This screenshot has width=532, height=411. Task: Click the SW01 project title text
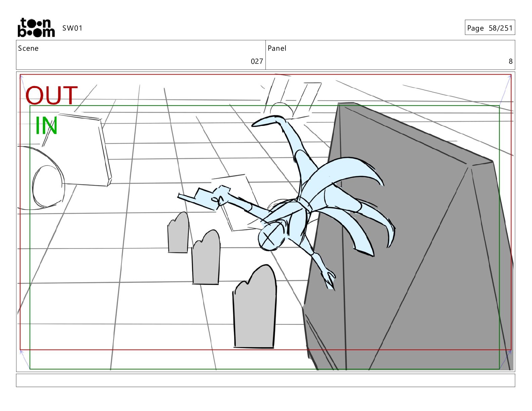point(72,28)
